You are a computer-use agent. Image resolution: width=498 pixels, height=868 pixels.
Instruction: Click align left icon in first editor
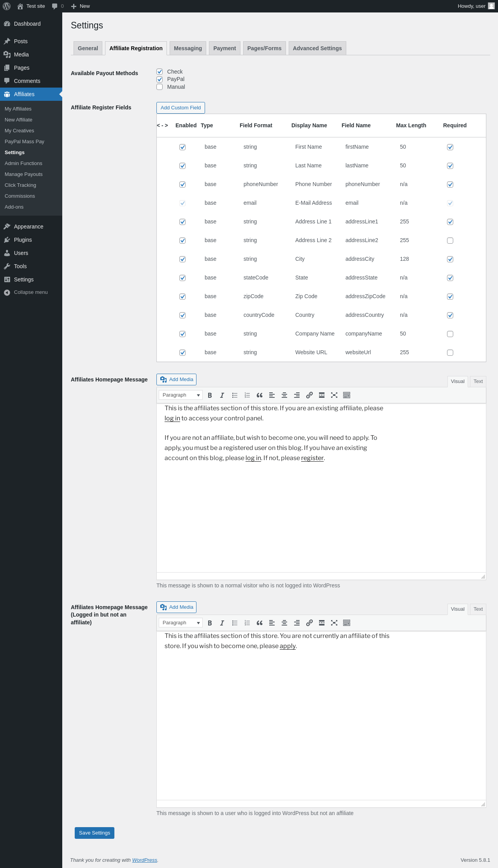click(272, 395)
